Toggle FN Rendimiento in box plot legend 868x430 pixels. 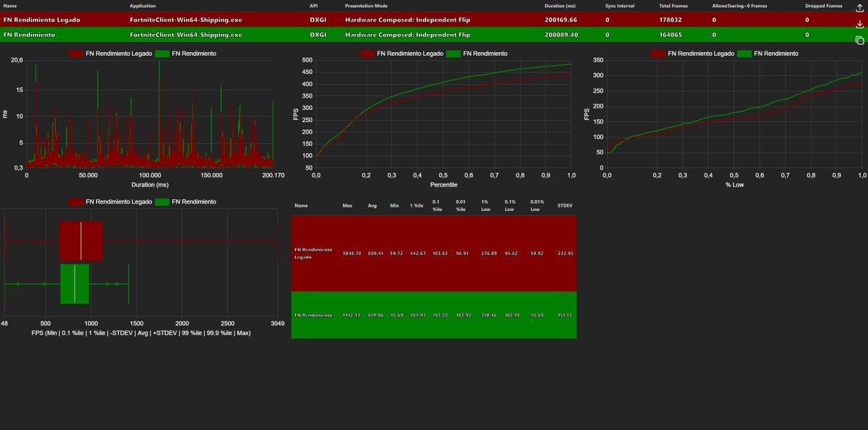tap(184, 202)
